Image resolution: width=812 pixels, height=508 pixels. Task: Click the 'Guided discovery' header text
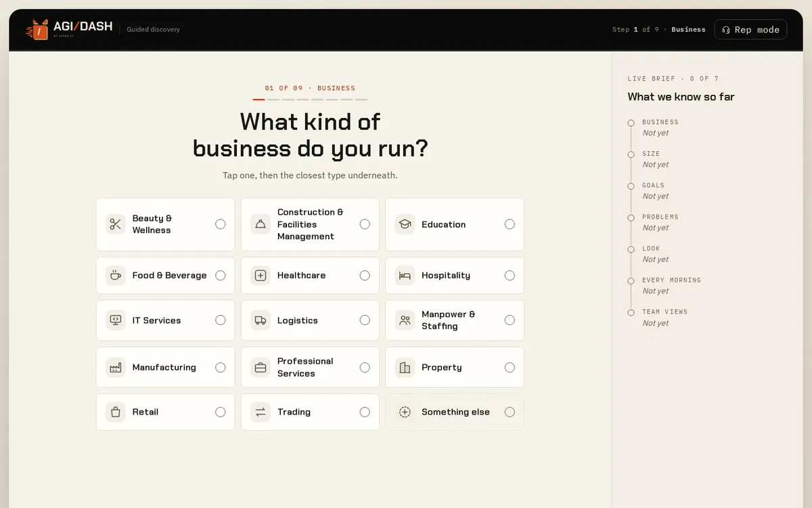(154, 30)
